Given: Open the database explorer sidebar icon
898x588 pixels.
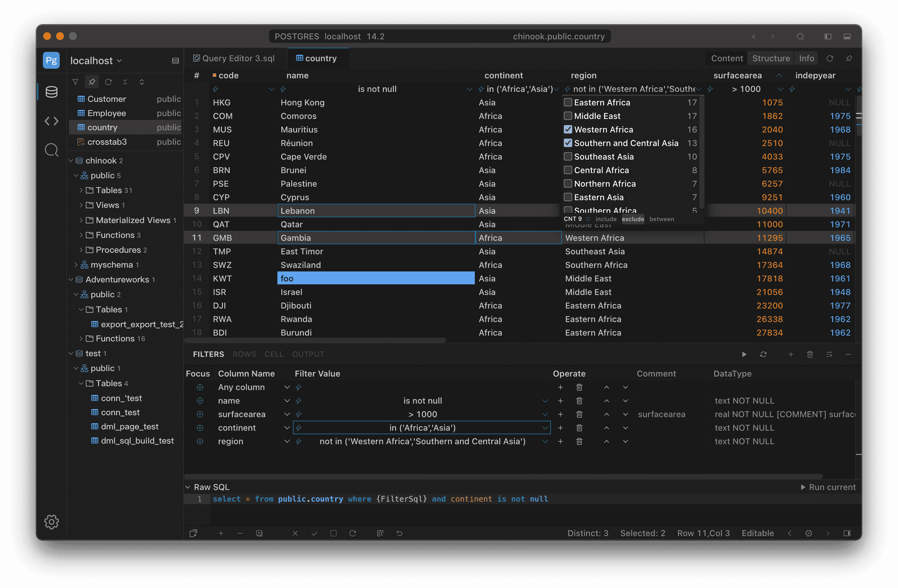Looking at the screenshot, I should pos(52,92).
